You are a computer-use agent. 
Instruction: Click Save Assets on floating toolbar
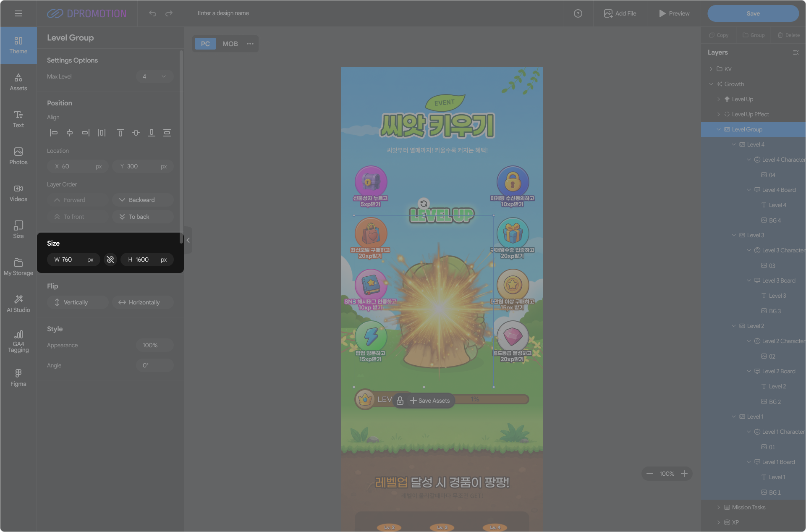(x=430, y=401)
